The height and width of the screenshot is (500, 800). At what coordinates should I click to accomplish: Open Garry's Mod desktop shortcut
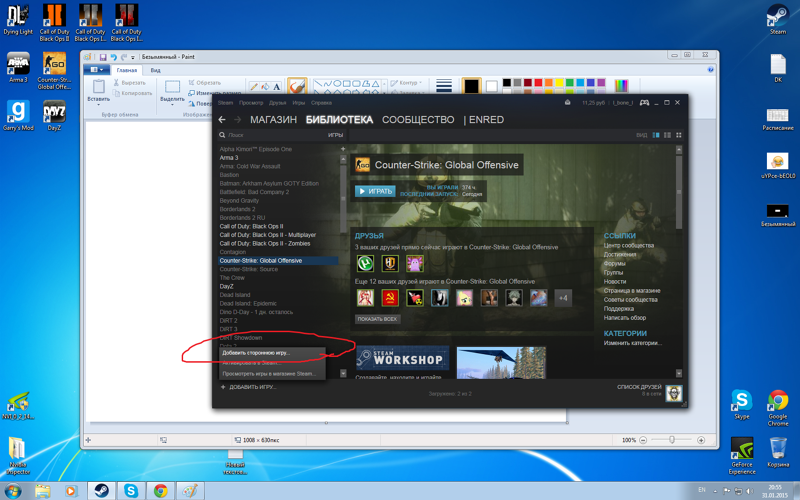tap(18, 115)
